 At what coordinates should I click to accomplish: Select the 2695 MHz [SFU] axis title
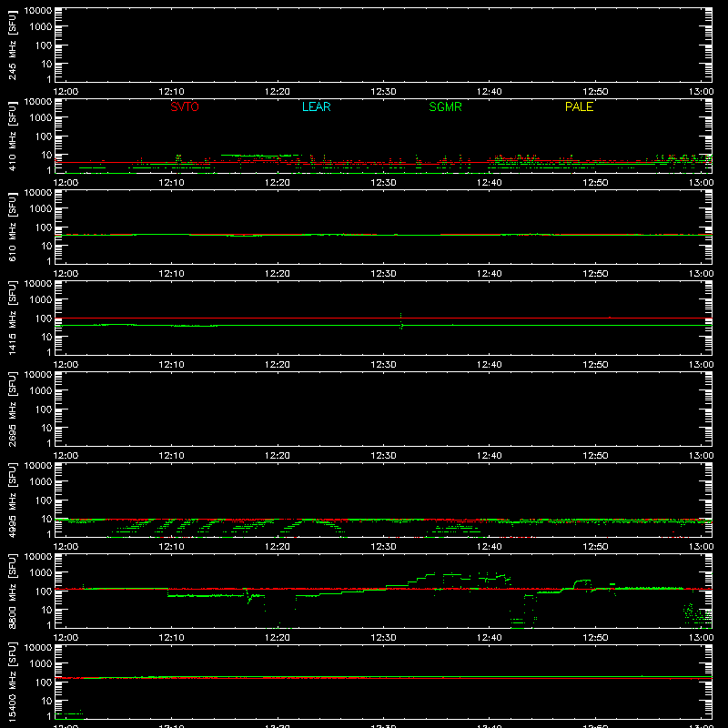(x=13, y=409)
